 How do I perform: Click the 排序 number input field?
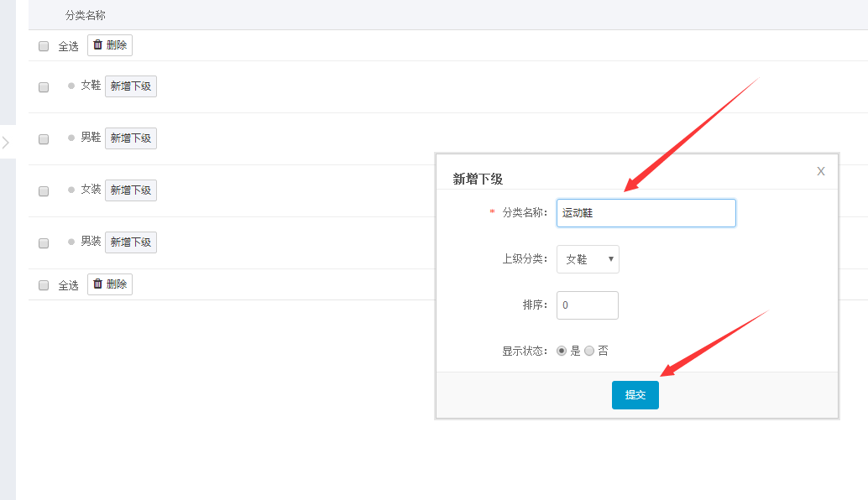(588, 305)
